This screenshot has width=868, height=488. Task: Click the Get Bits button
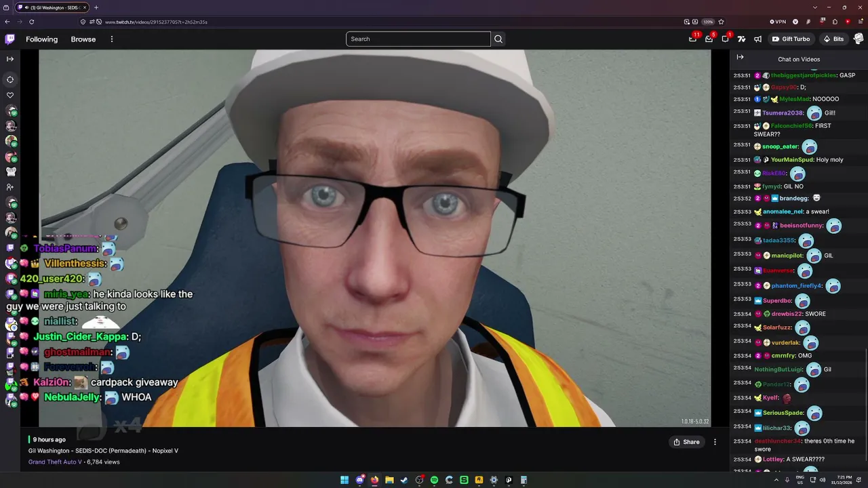click(x=833, y=39)
